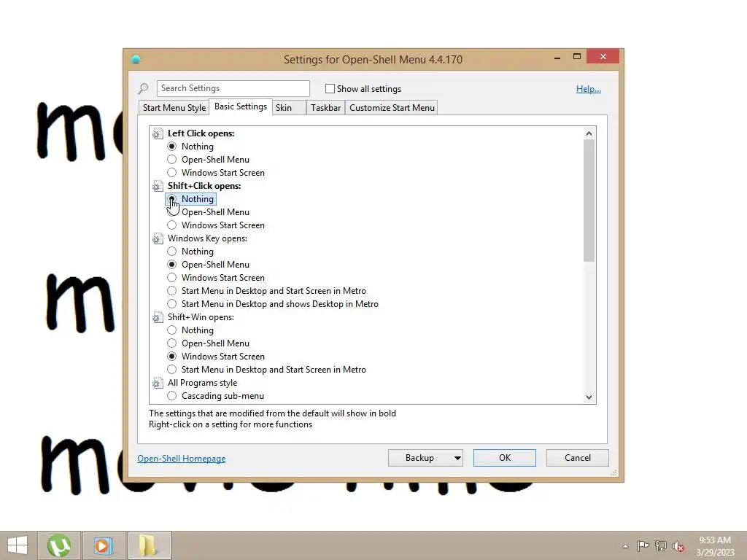Open the Windows Start button on taskbar
747x560 pixels.
(18, 545)
